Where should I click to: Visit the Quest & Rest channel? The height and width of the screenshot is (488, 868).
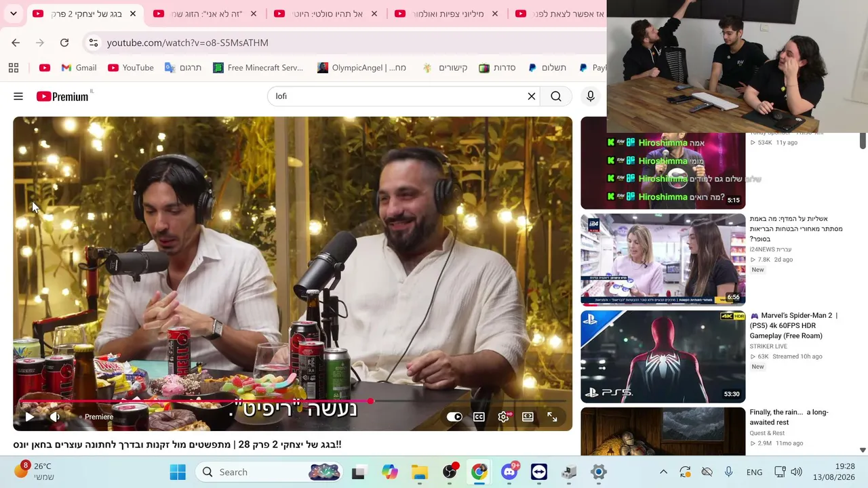point(767,433)
